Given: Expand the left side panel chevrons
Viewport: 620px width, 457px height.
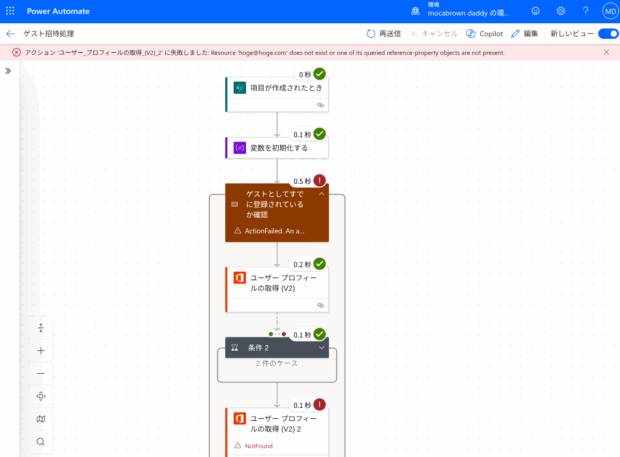Looking at the screenshot, I should tap(8, 71).
